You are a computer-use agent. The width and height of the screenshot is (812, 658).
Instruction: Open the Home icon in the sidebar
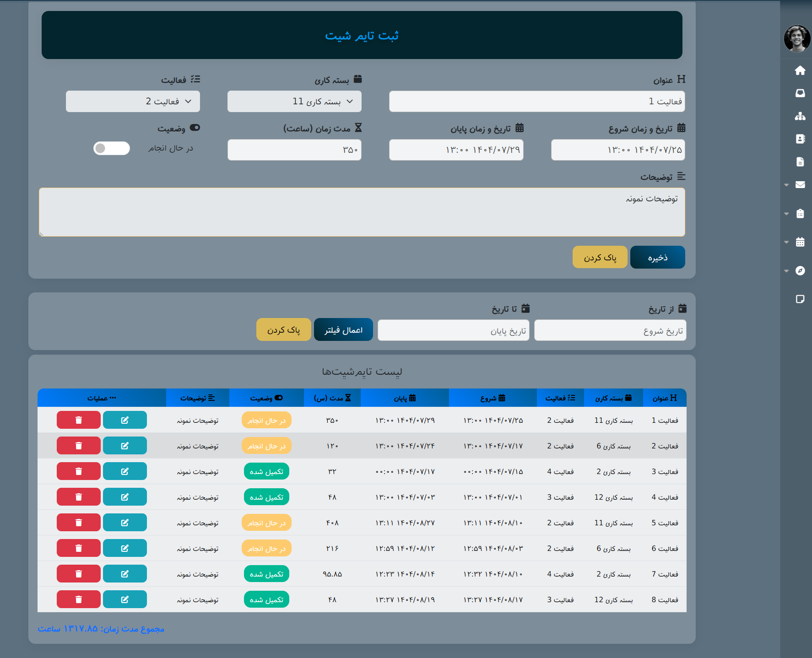[x=800, y=70]
